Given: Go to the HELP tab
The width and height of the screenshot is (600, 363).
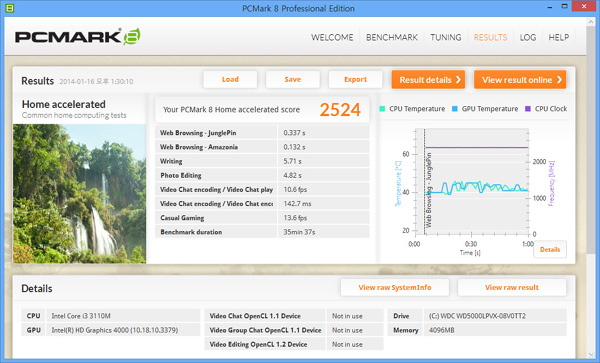Looking at the screenshot, I should tap(559, 37).
